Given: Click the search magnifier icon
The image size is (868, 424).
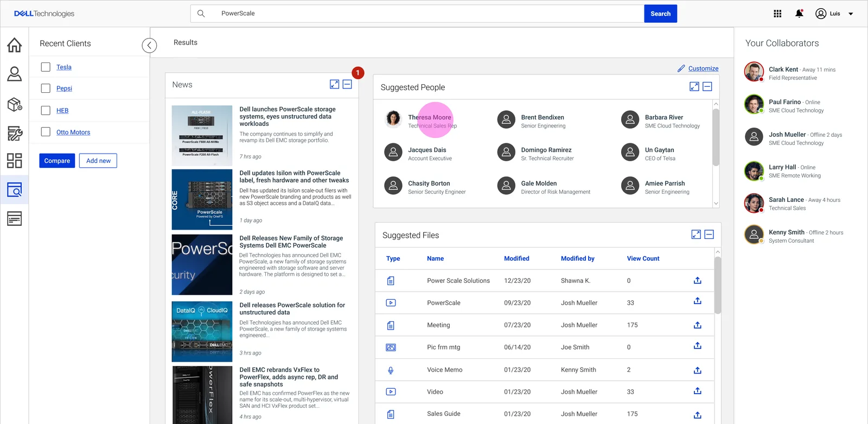Looking at the screenshot, I should point(201,14).
